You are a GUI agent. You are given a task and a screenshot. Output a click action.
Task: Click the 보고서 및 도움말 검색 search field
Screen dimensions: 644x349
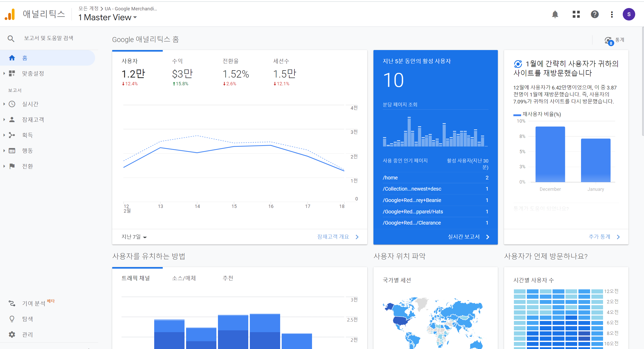(x=48, y=38)
